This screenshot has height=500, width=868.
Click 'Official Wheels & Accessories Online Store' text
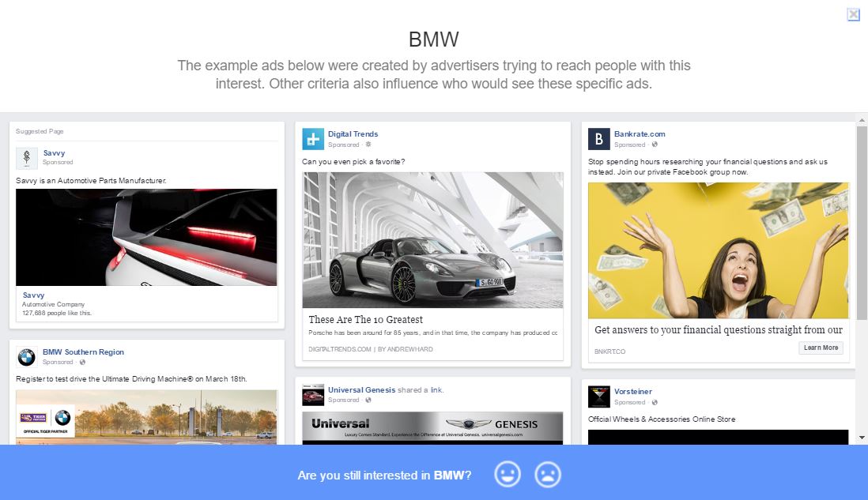click(662, 419)
